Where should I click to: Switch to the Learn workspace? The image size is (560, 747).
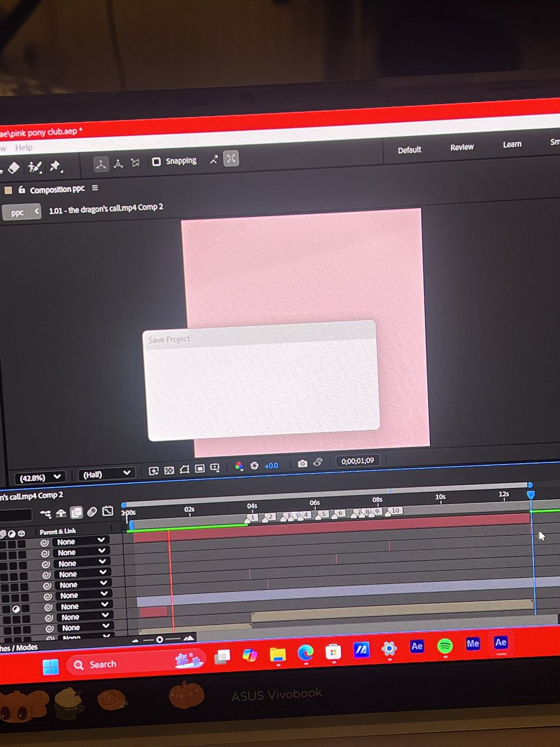512,144
